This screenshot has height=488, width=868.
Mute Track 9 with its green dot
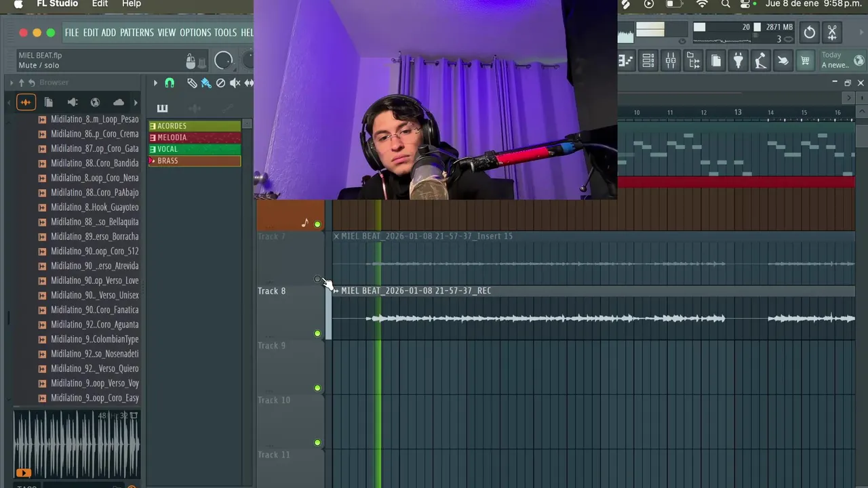(317, 388)
